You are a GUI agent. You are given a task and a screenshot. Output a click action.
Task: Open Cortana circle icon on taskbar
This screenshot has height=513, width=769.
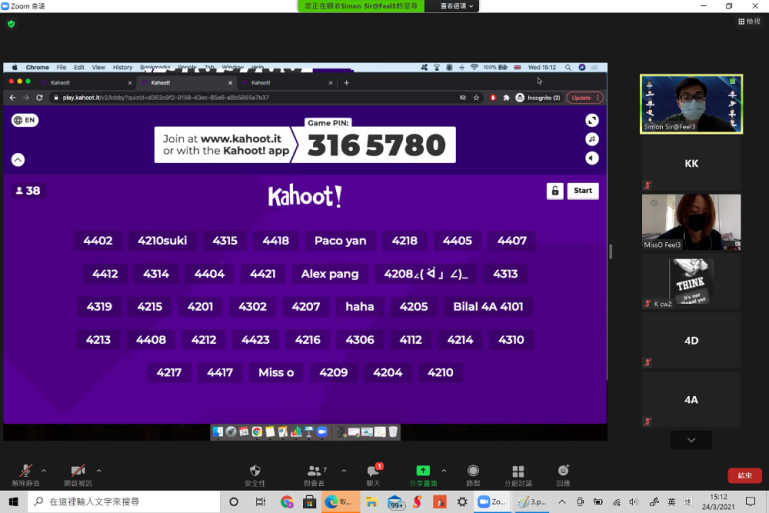(x=233, y=502)
